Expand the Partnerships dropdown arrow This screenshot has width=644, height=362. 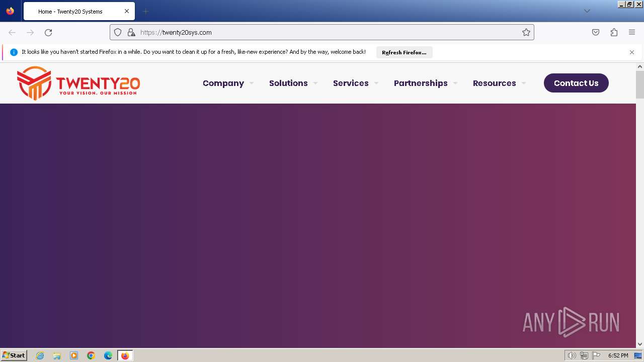point(455,83)
